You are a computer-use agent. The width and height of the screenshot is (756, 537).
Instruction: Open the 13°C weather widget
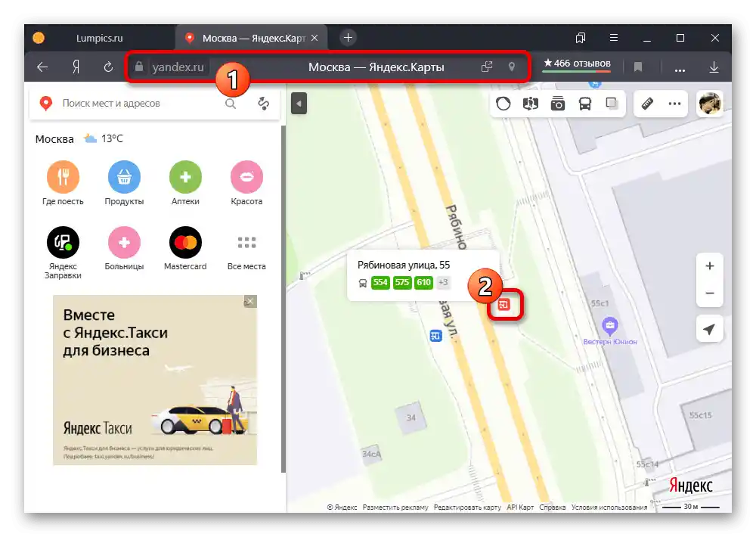point(104,139)
